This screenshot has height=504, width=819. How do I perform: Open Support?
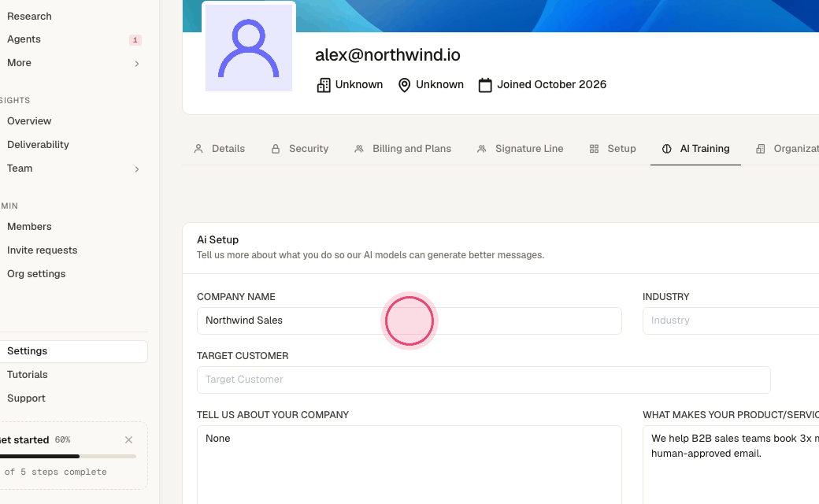coord(26,398)
